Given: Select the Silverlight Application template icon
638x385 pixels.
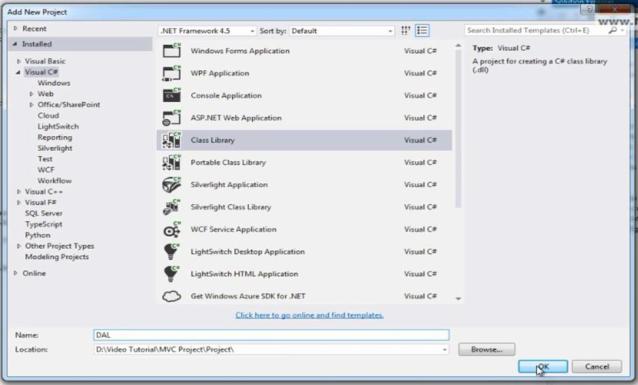Looking at the screenshot, I should pyautogui.click(x=172, y=185).
